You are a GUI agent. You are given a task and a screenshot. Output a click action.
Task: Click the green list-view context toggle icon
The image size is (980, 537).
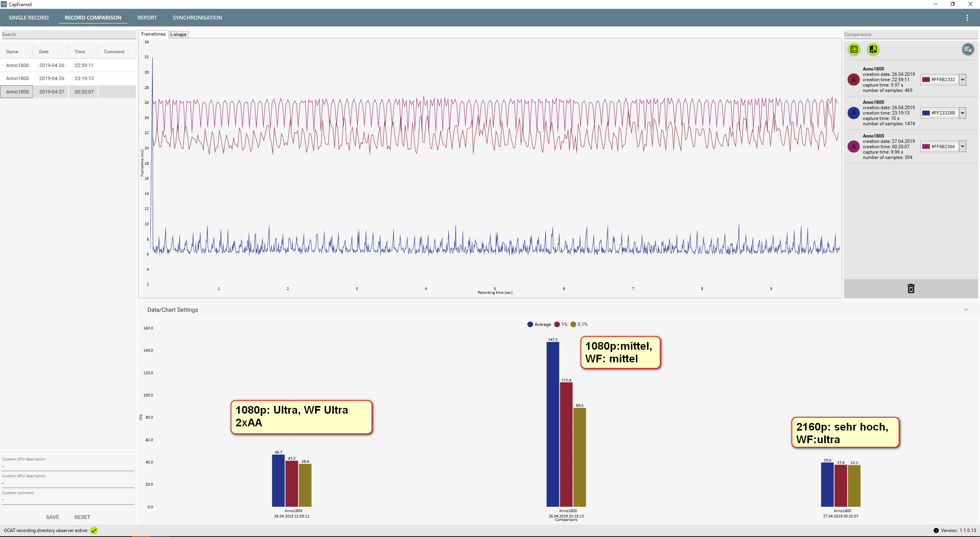[x=854, y=49]
